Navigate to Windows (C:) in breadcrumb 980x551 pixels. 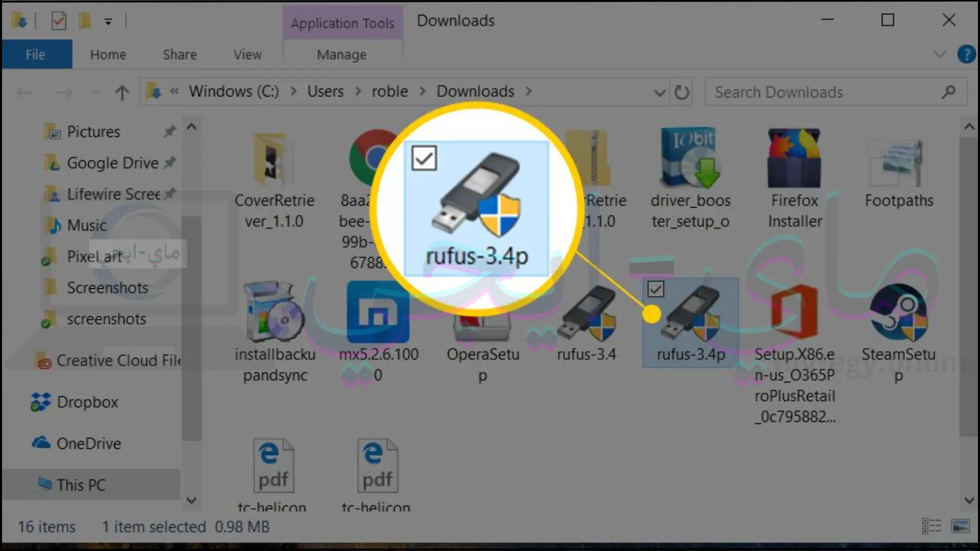(234, 91)
